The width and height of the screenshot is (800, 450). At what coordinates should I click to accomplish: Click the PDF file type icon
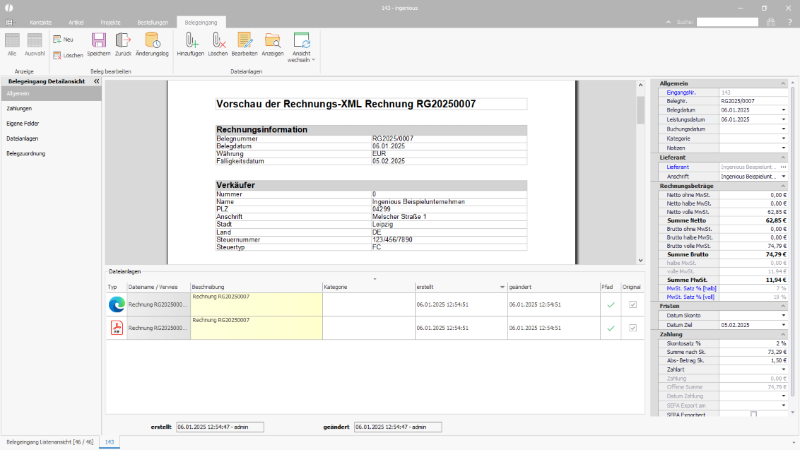click(x=117, y=328)
